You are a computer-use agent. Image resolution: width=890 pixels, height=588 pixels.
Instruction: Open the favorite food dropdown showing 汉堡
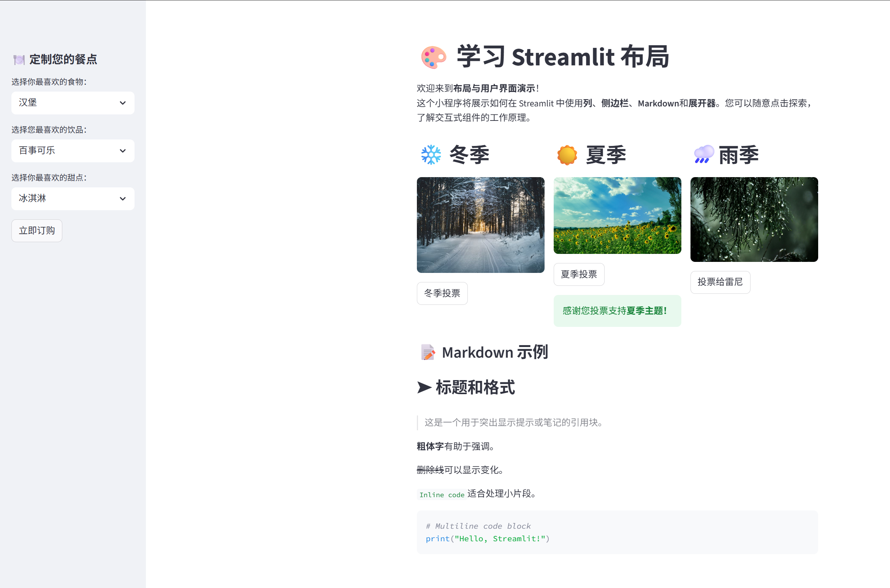73,103
